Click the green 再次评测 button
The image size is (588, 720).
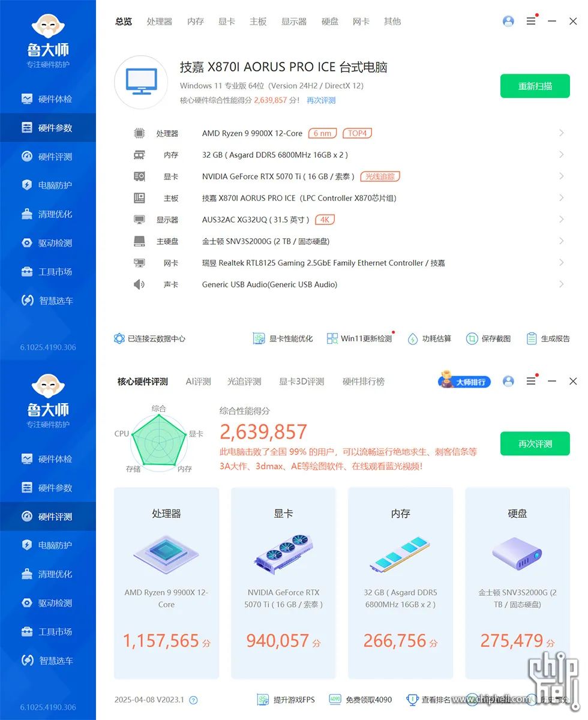coord(535,444)
